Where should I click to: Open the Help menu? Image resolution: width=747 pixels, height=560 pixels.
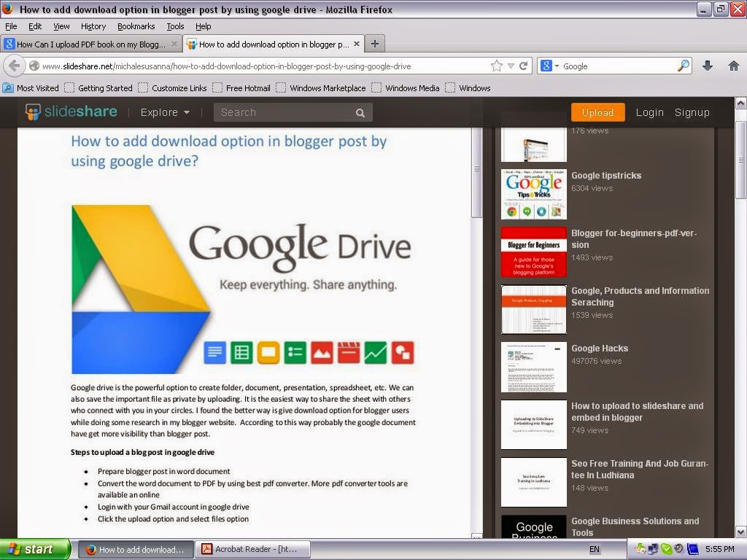pyautogui.click(x=203, y=26)
